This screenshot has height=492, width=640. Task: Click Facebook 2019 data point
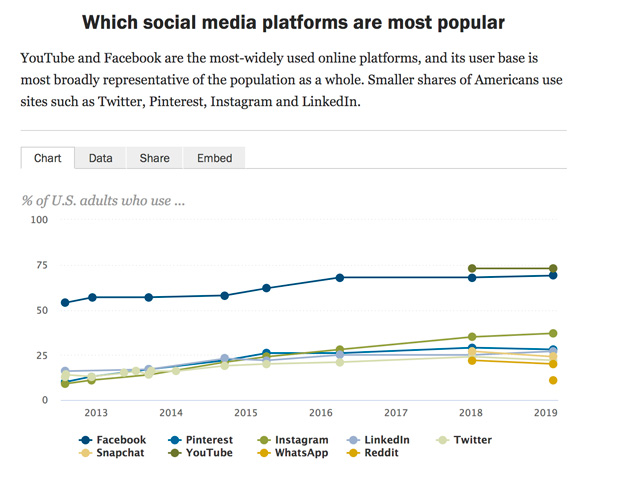pos(553,275)
